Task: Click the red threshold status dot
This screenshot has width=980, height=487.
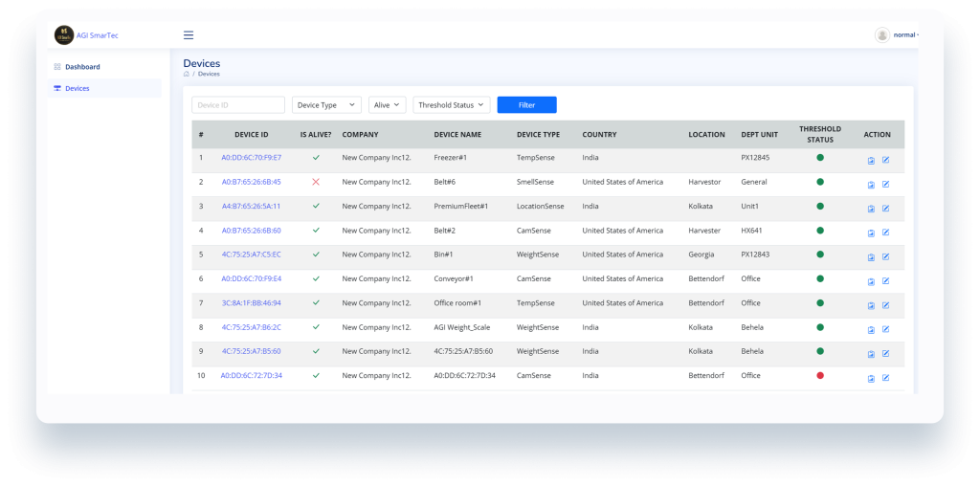Action: coord(820,375)
